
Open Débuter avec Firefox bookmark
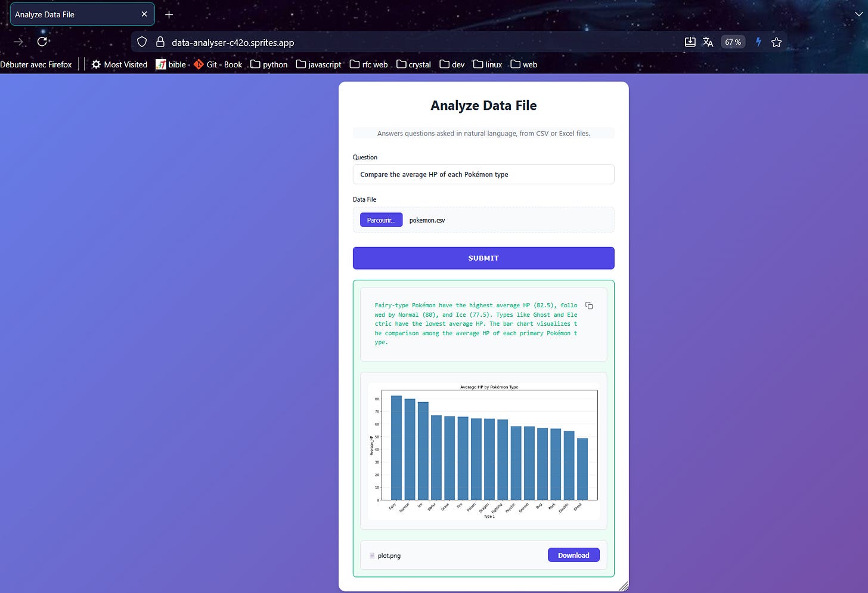pyautogui.click(x=36, y=64)
